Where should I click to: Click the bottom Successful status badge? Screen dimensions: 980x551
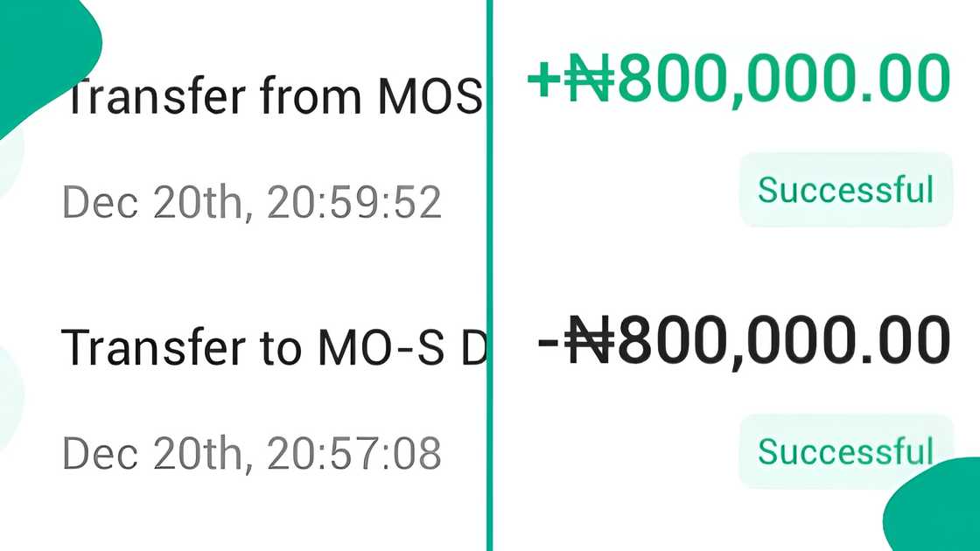click(x=845, y=451)
